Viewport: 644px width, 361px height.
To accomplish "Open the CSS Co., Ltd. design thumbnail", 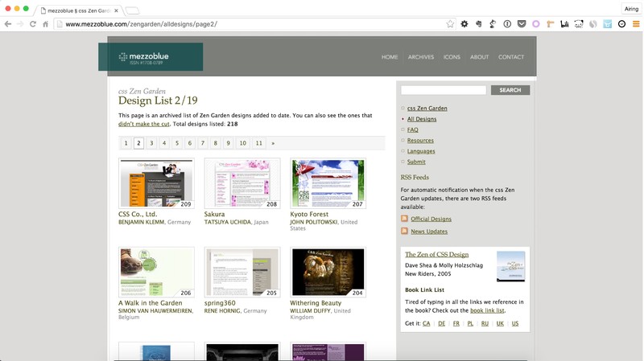I will [x=156, y=183].
